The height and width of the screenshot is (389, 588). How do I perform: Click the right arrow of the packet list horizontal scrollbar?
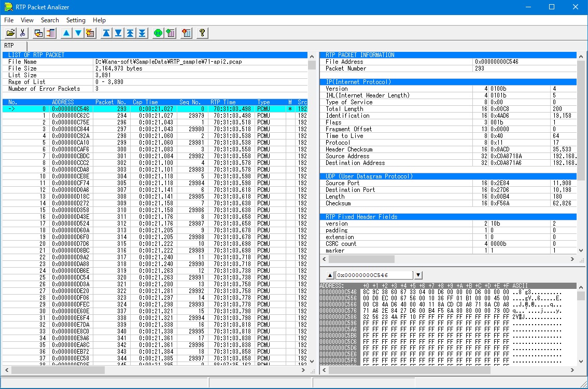point(303,370)
